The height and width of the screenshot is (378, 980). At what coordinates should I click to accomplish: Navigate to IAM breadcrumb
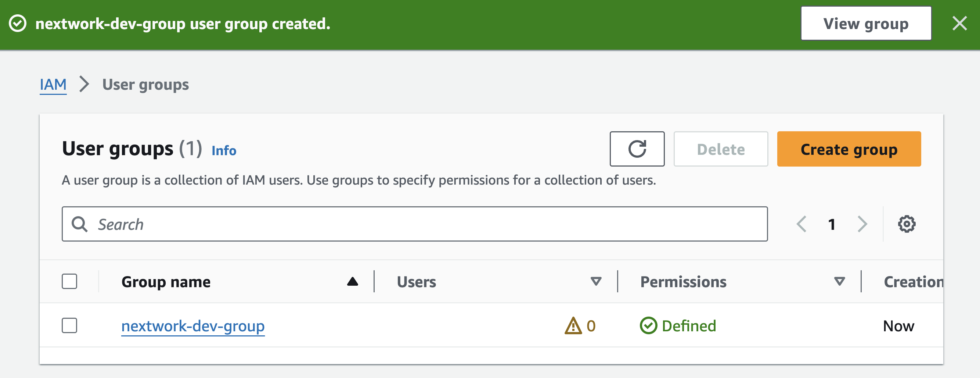53,85
